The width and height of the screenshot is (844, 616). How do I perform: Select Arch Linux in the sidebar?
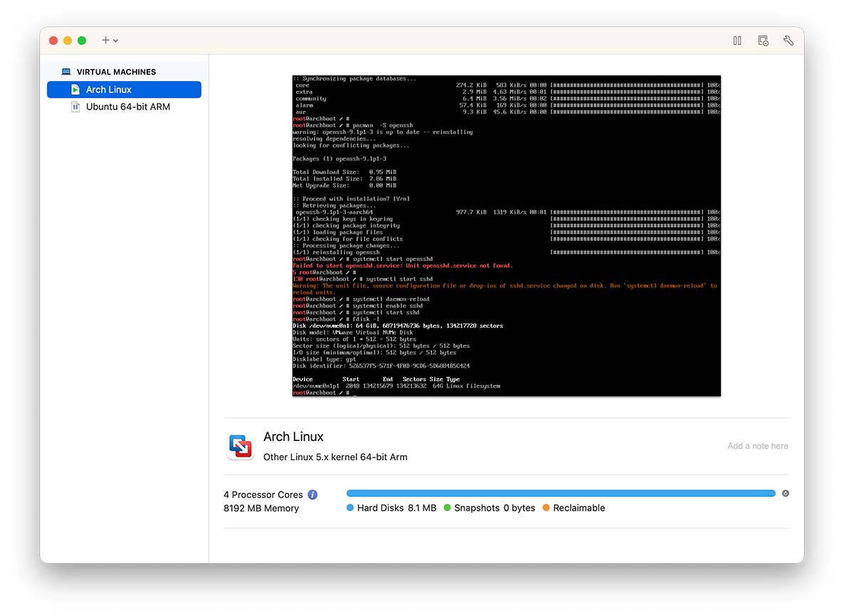tap(124, 90)
